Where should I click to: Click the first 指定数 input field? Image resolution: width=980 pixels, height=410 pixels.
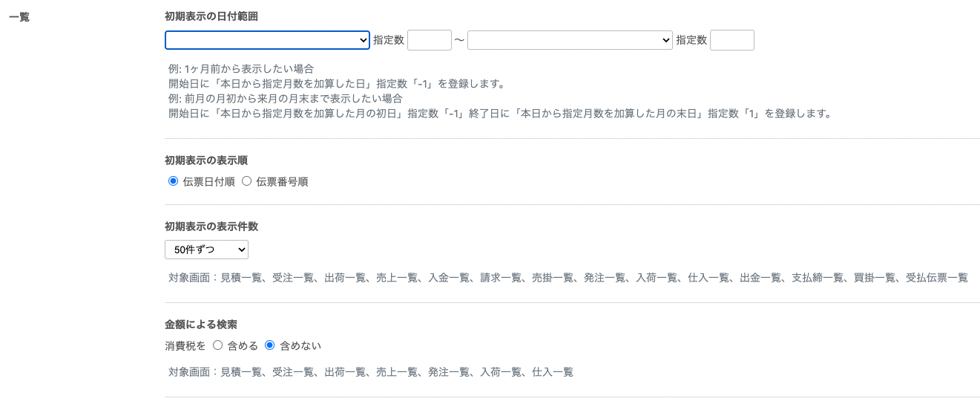click(x=430, y=40)
